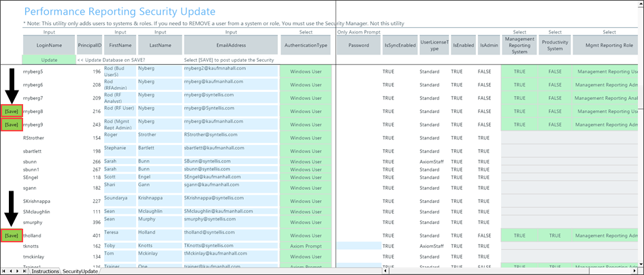The width and height of the screenshot is (644, 275).
Task: Toggle Management Reporting System TRUE for rnyberg7
Action: tap(519, 98)
